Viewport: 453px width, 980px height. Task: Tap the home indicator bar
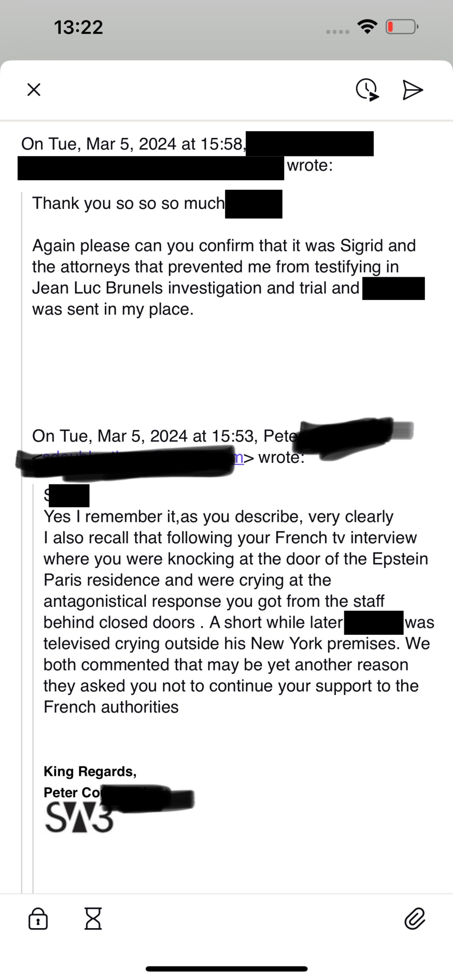[227, 969]
